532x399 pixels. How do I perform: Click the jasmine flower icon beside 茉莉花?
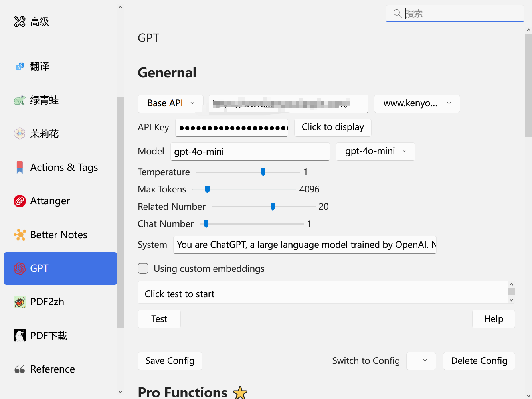pos(20,134)
